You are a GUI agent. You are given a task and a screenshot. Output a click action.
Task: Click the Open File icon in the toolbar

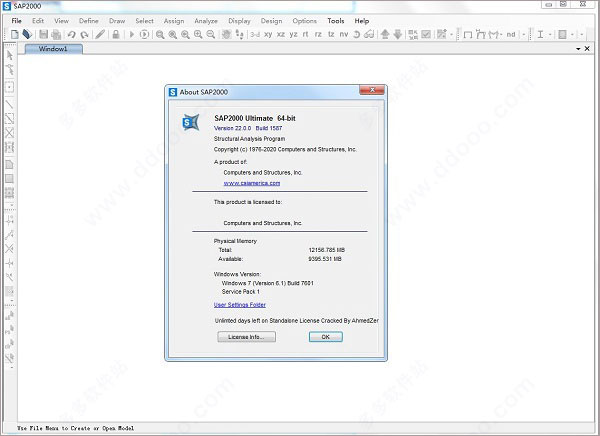(x=27, y=34)
